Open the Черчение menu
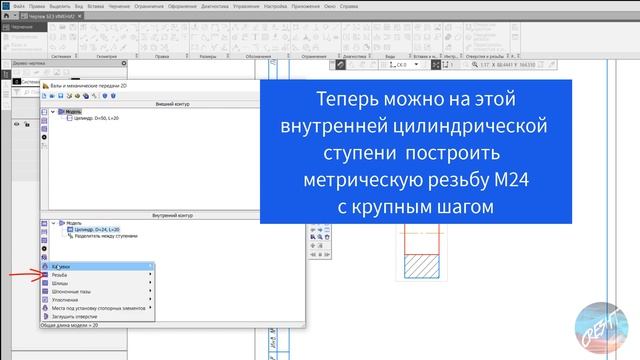The height and width of the screenshot is (360, 640). pyautogui.click(x=119, y=6)
